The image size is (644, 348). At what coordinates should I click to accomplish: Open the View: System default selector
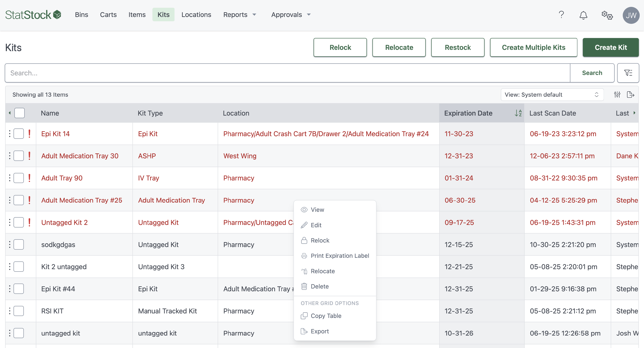552,95
